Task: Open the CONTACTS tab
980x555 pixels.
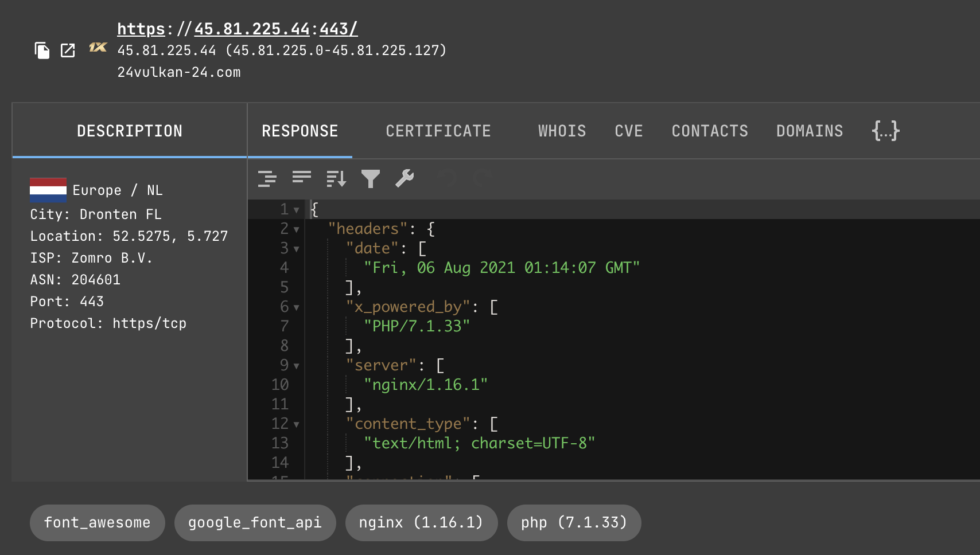Action: 710,131
